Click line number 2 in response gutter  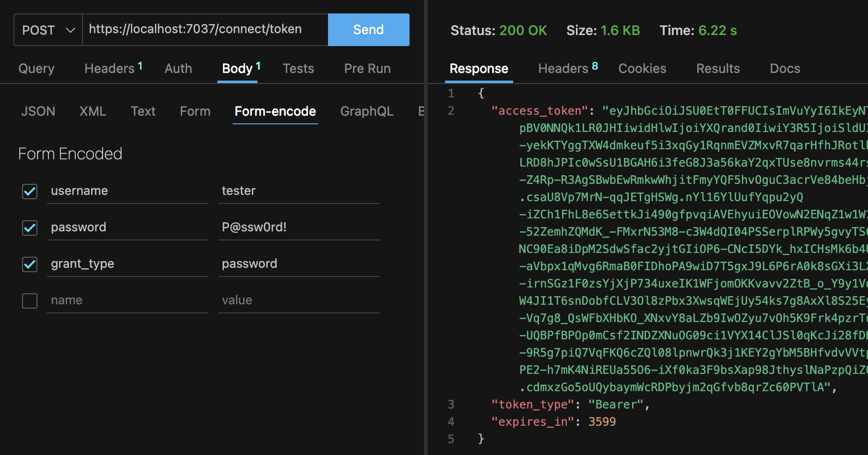pyautogui.click(x=451, y=111)
